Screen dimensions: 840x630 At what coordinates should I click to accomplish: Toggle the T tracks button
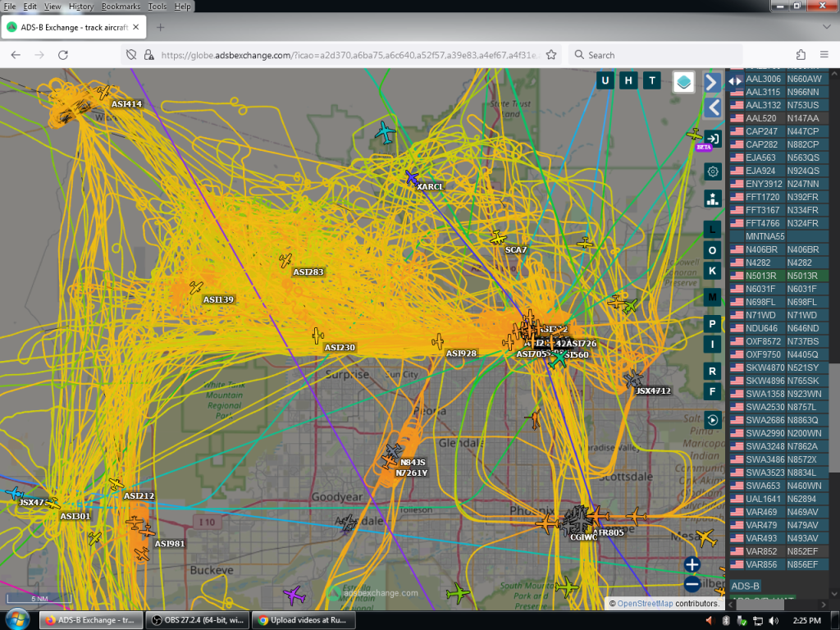click(x=652, y=81)
